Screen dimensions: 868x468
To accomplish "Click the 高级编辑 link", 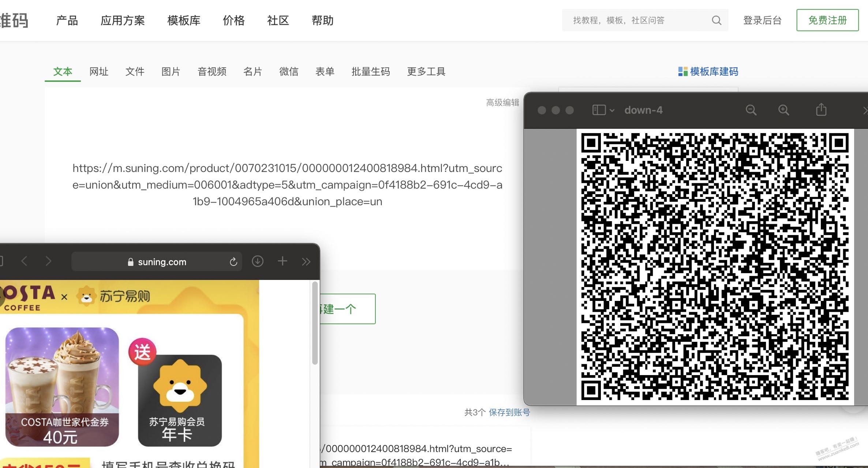I will (502, 103).
